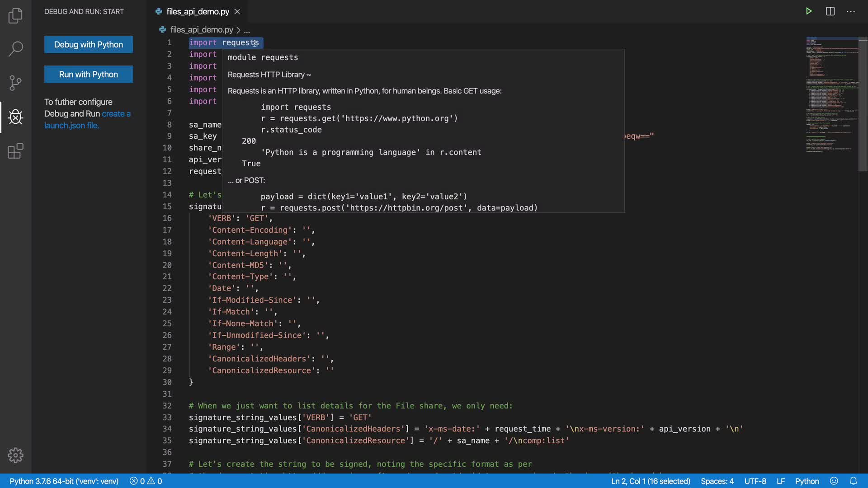Open errors and warnings problems indicator
The image size is (868, 488).
point(146,481)
